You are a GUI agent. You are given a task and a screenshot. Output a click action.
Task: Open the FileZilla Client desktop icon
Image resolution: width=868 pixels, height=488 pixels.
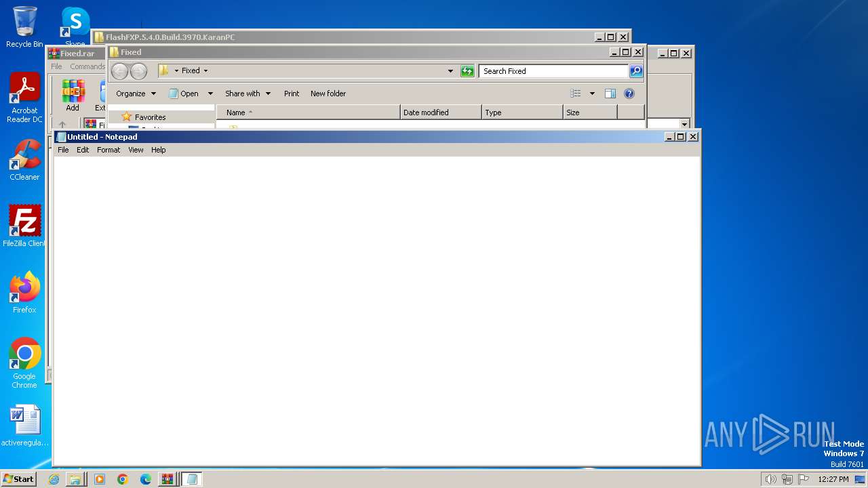tap(24, 226)
